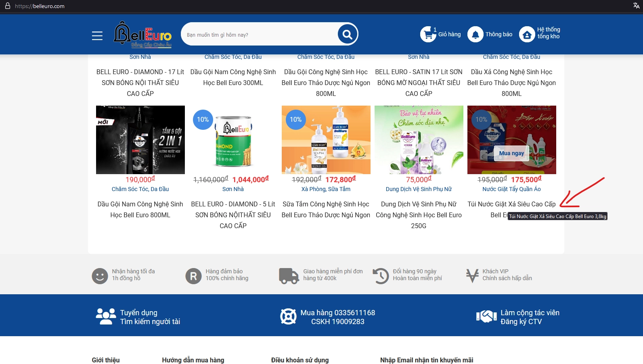The height and width of the screenshot is (364, 643).
Task: Click the Mua hàng lifebuoy support icon
Action: pyautogui.click(x=288, y=317)
